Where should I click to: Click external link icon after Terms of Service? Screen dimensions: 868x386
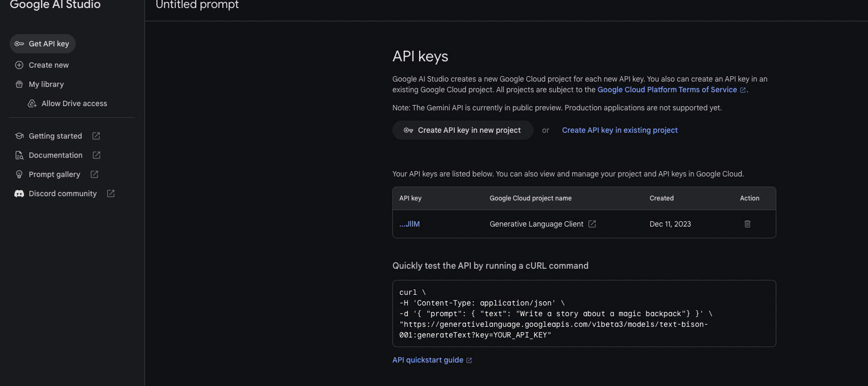[x=743, y=90]
